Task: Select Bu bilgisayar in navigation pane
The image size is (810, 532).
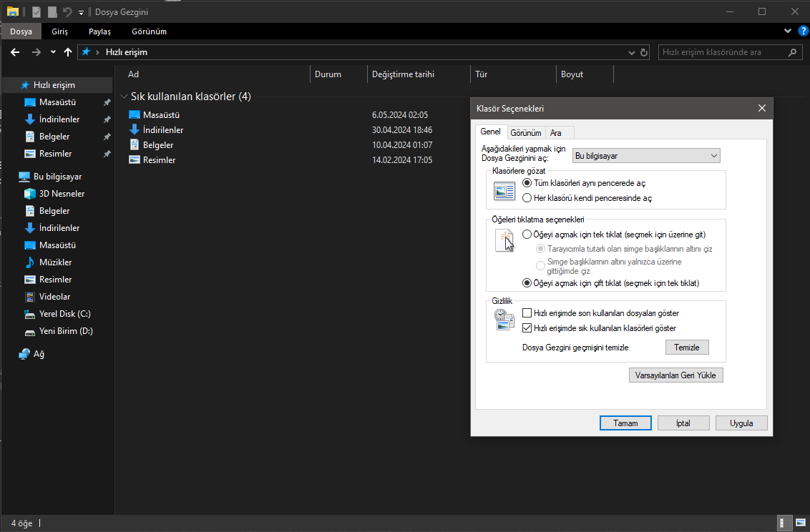Action: tap(57, 177)
